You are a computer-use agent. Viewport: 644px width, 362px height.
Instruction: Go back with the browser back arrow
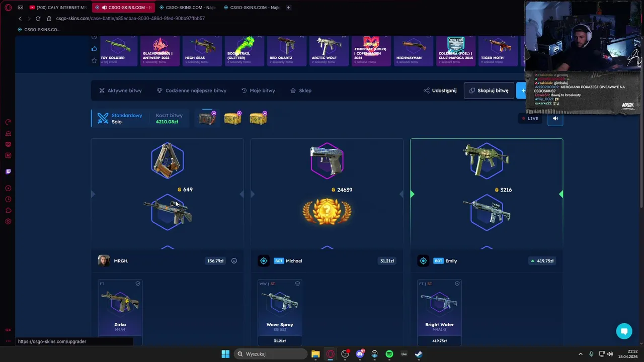point(20,19)
